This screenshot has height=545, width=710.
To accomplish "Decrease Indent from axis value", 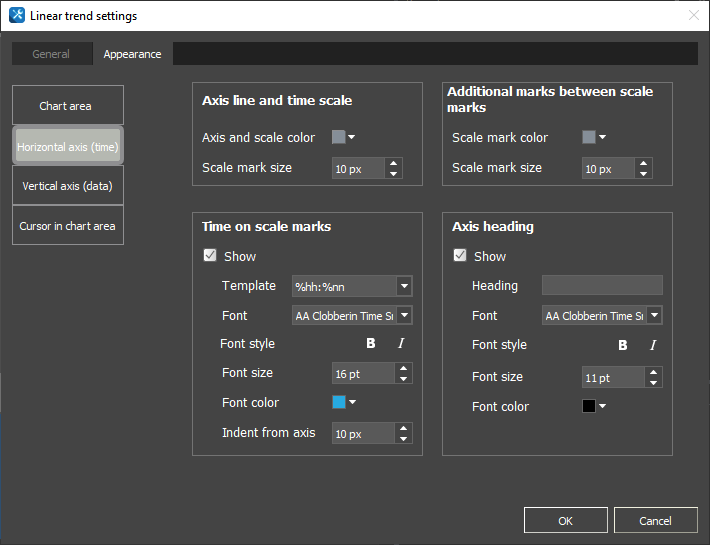I will [x=403, y=439].
